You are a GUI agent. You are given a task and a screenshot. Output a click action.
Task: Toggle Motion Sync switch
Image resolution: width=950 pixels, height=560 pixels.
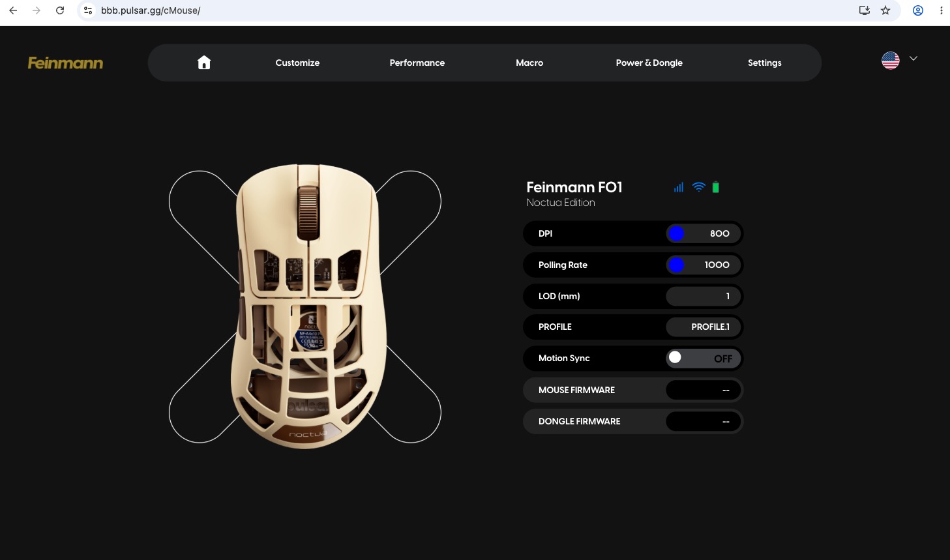[704, 358]
